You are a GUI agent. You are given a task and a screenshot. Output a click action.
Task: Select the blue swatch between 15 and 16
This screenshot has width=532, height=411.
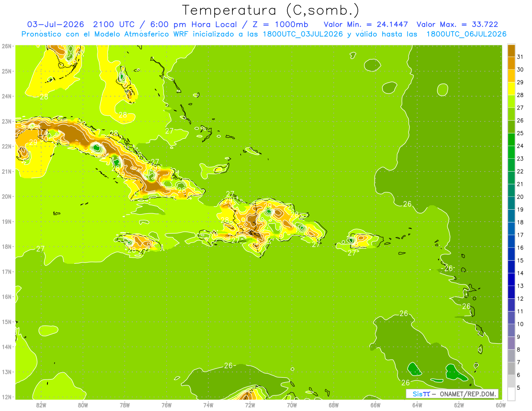(x=511, y=254)
